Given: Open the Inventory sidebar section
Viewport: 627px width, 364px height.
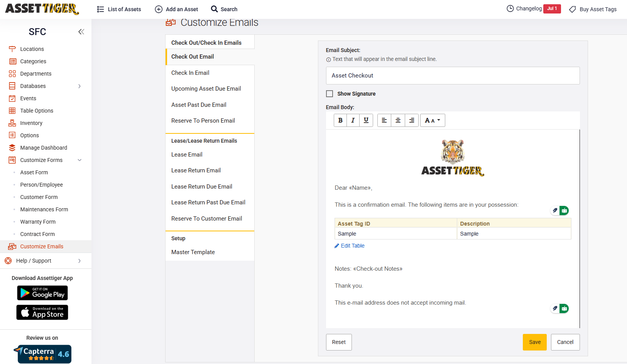Looking at the screenshot, I should [31, 123].
